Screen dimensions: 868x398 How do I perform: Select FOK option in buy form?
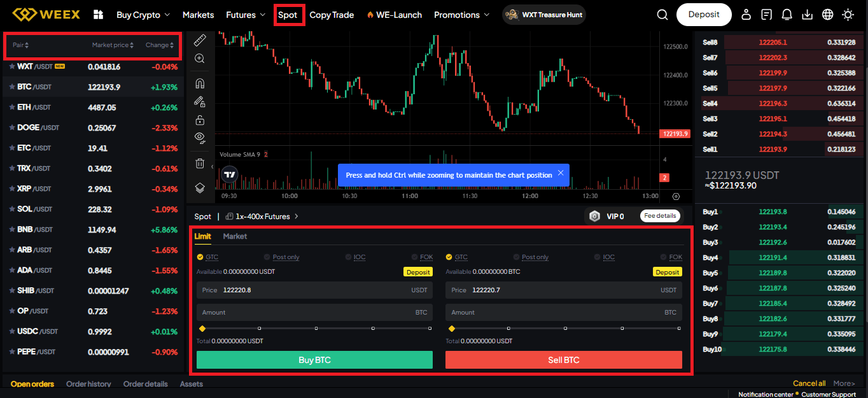[x=426, y=257]
